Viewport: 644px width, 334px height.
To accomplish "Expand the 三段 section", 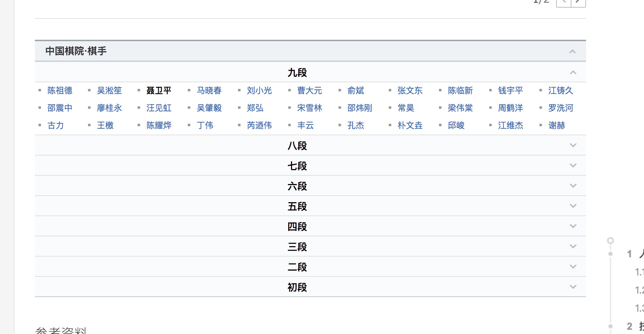I will [573, 246].
